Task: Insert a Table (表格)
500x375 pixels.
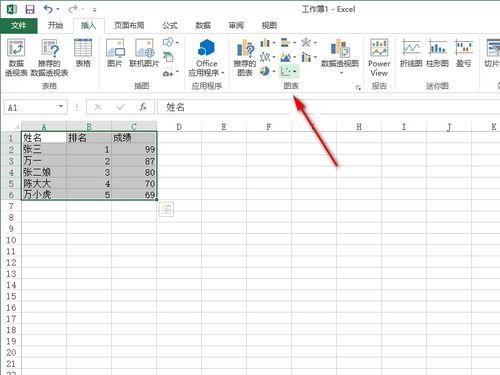Action: coord(83,53)
